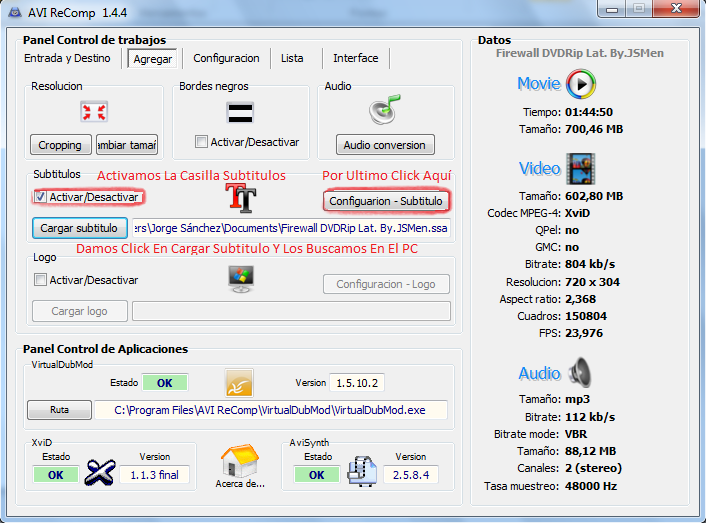The image size is (706, 523).
Task: Open the Lista tab
Action: pos(292,58)
